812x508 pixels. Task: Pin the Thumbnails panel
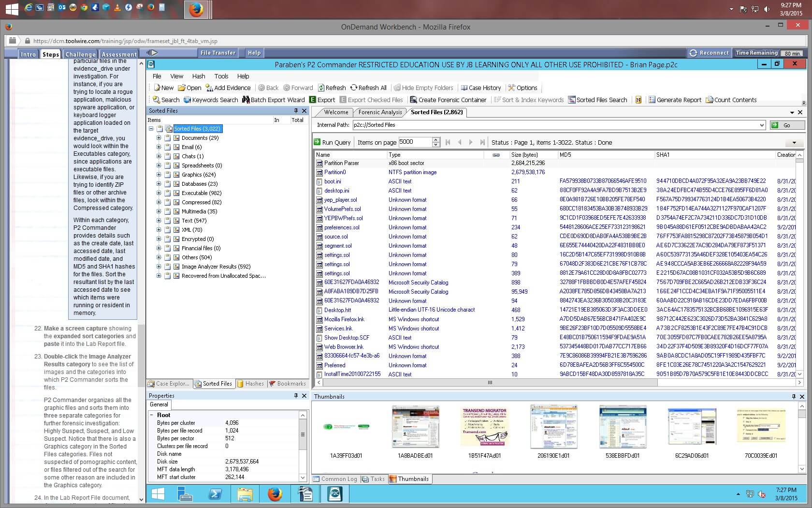794,396
